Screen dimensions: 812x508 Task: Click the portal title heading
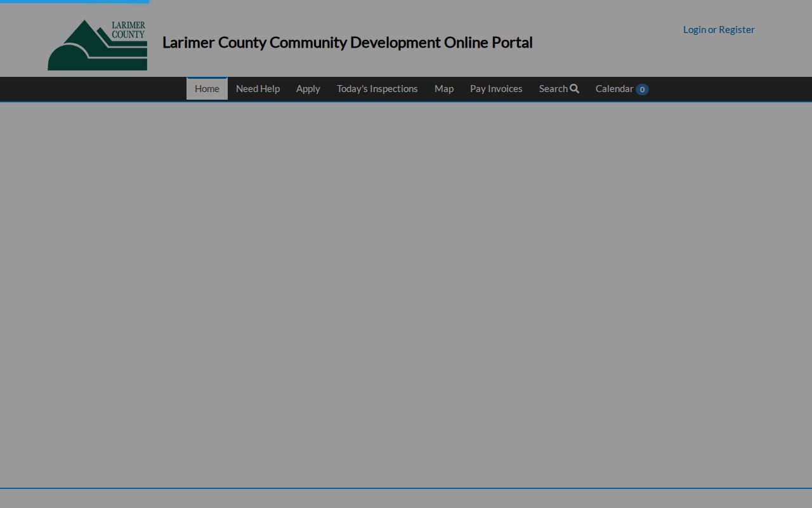pyautogui.click(x=347, y=43)
